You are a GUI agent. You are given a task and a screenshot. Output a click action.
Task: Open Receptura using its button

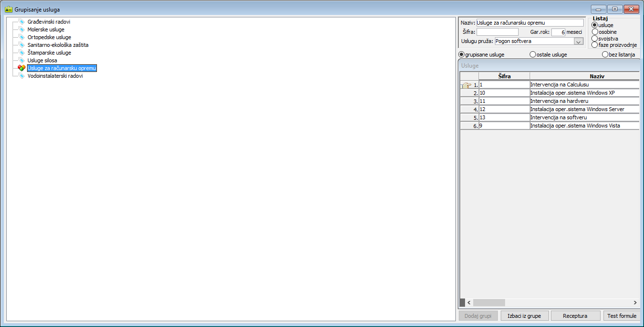pyautogui.click(x=575, y=316)
